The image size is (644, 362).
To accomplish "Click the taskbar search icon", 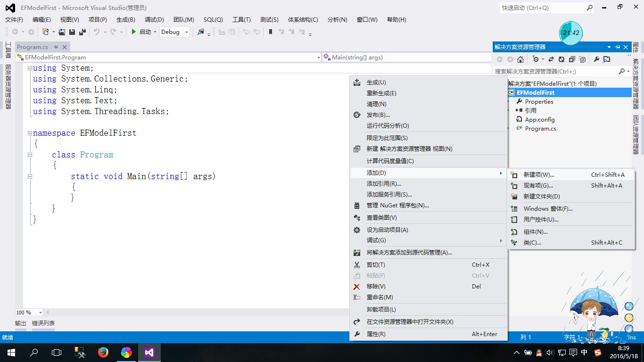I will tap(34, 353).
